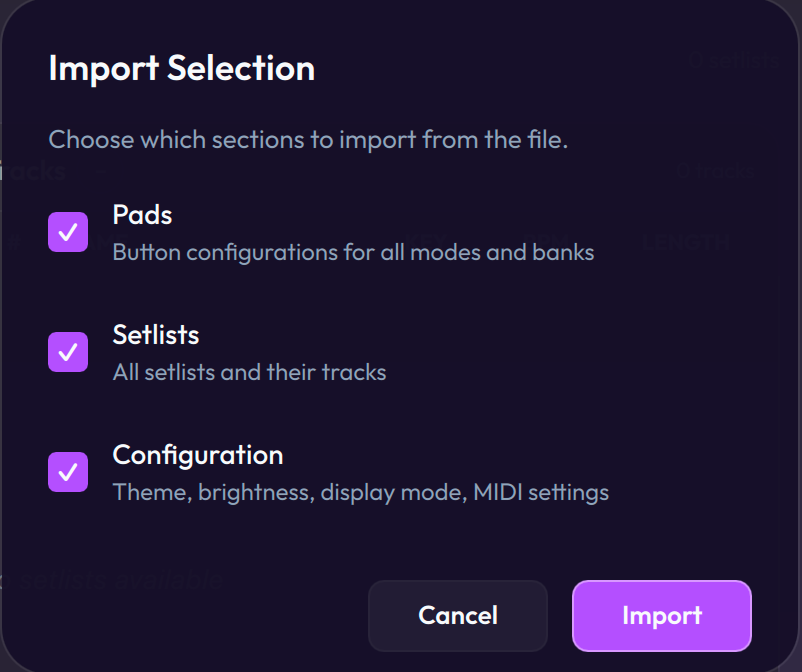Screen dimensions: 802x672
Task: Click the Import Selection dialog title
Action: [181, 68]
